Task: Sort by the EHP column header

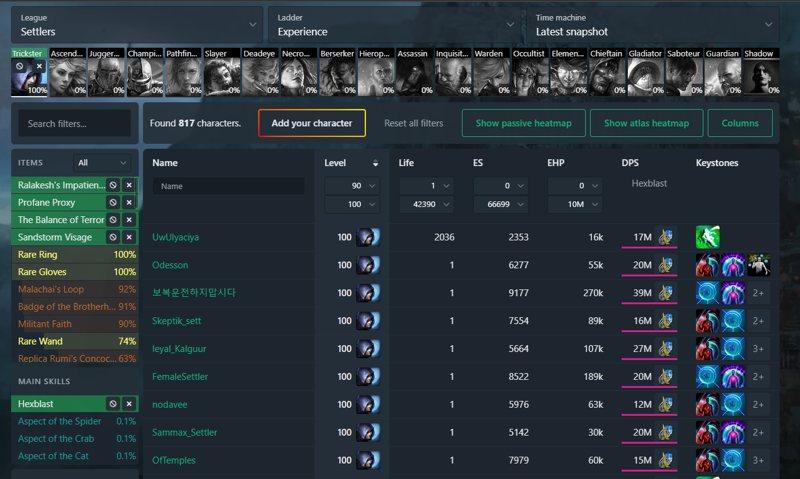Action: click(x=556, y=163)
